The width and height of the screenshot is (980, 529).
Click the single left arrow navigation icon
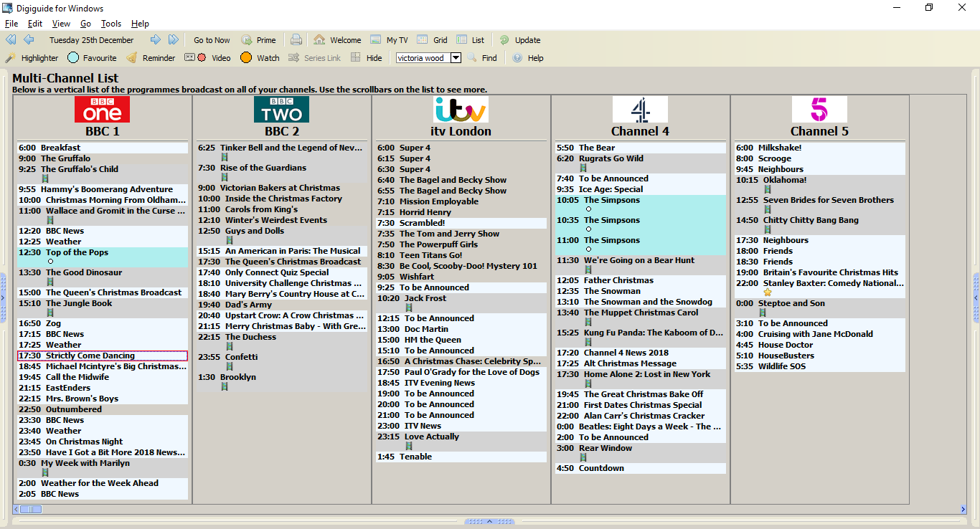(29, 40)
